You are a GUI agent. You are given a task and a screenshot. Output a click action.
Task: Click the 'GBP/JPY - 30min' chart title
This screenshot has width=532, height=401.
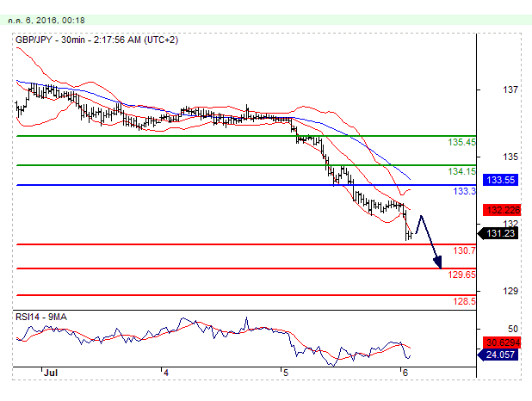(96, 40)
